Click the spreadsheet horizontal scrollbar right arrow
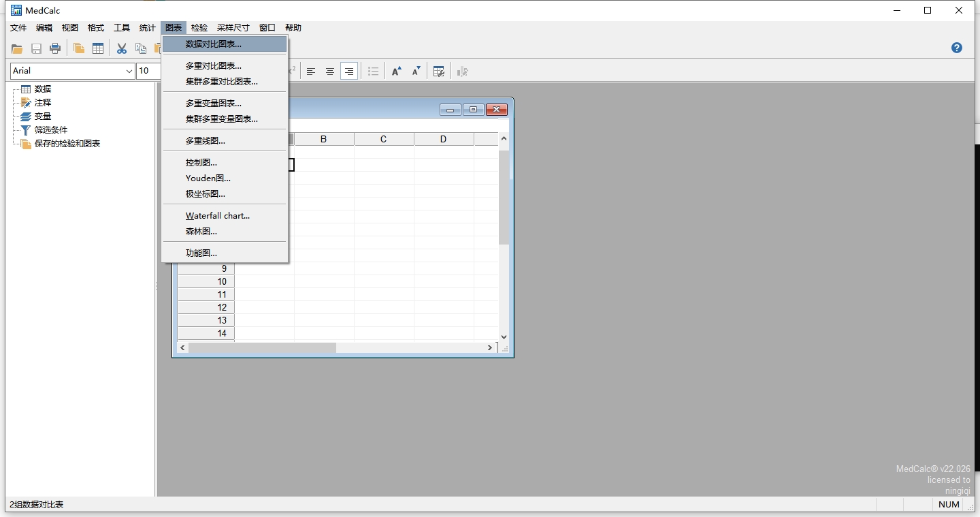Viewport: 980px width, 517px height. click(490, 348)
